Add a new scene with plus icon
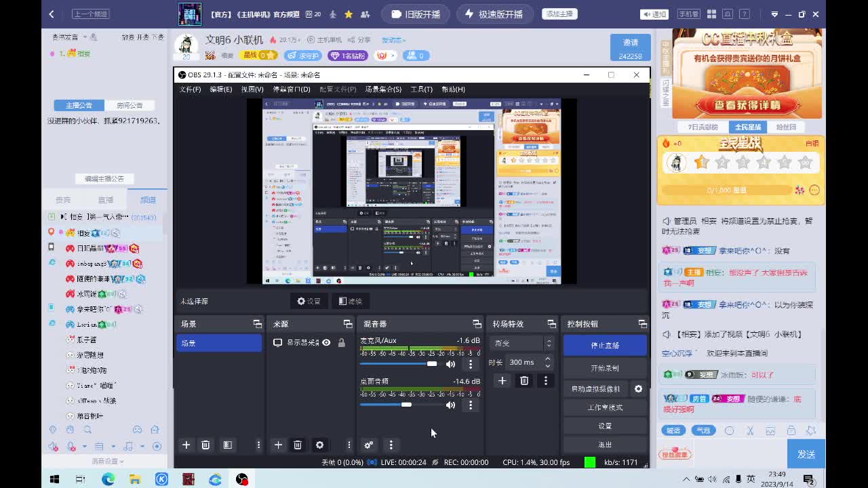 click(186, 445)
